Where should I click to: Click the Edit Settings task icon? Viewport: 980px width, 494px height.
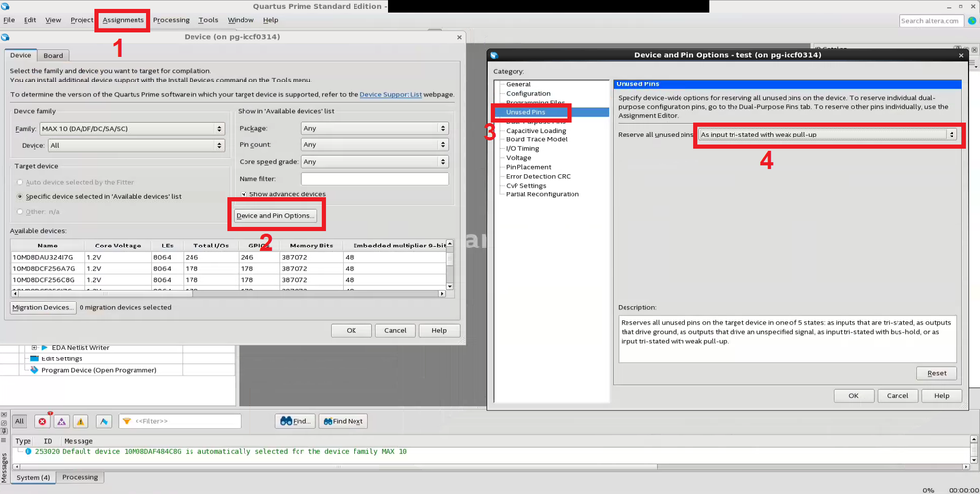pyautogui.click(x=34, y=358)
